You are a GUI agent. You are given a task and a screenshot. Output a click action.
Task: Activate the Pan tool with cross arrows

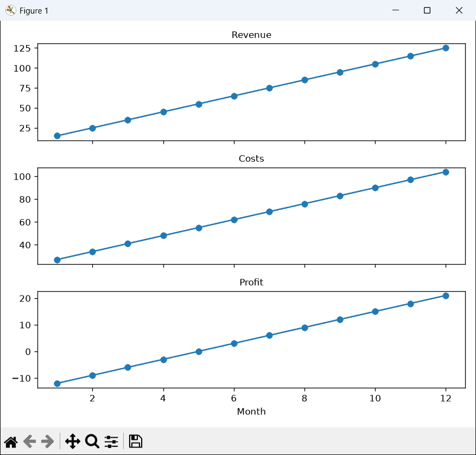pyautogui.click(x=73, y=441)
